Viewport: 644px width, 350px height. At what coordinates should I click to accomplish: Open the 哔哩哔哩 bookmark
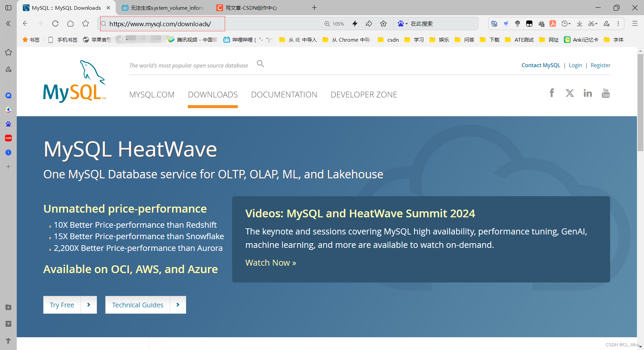(x=249, y=40)
